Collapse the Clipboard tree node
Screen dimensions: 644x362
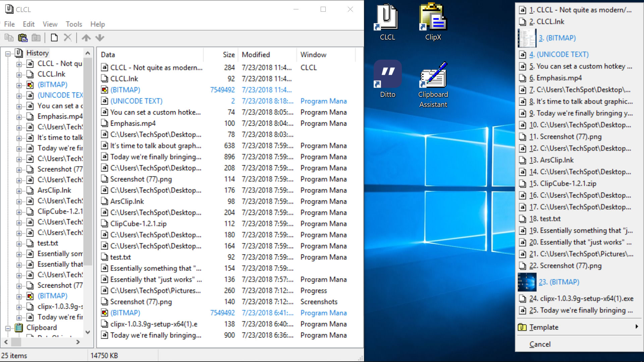coord(8,328)
